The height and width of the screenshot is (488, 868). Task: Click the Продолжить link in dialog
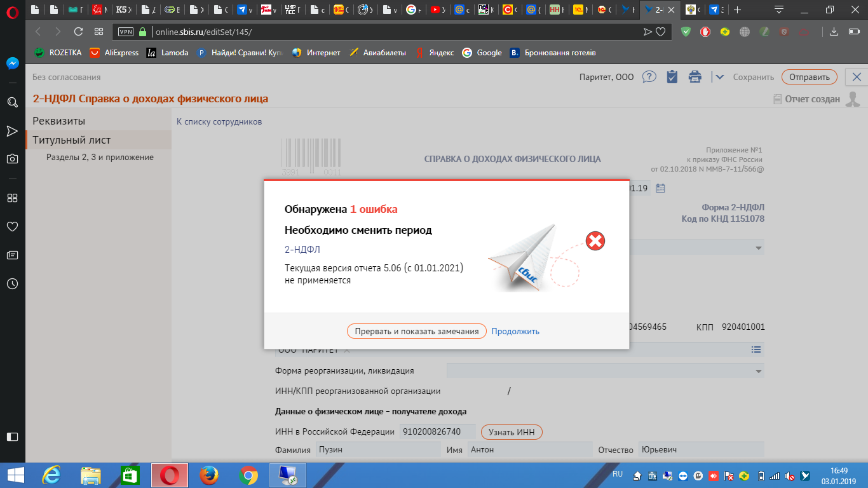click(515, 331)
